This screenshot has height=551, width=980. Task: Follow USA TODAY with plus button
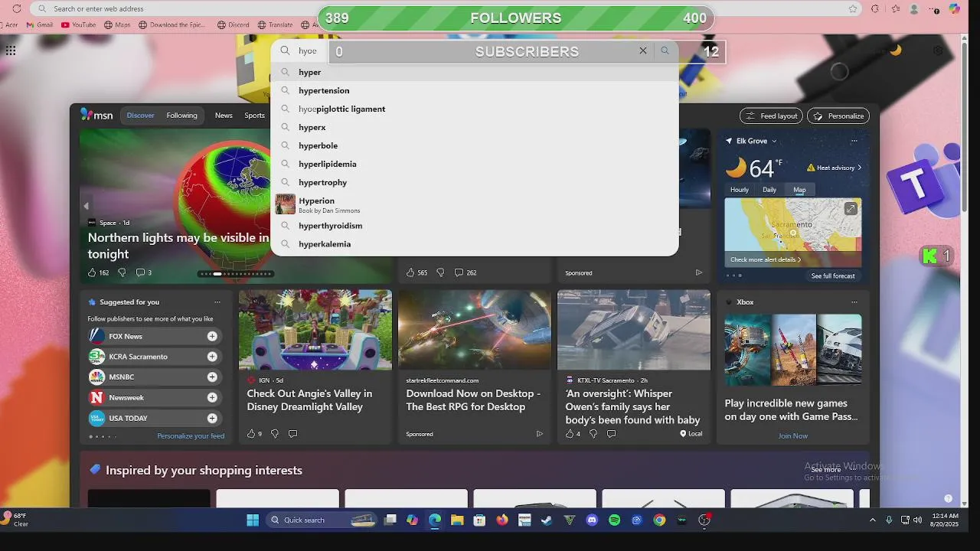(212, 419)
